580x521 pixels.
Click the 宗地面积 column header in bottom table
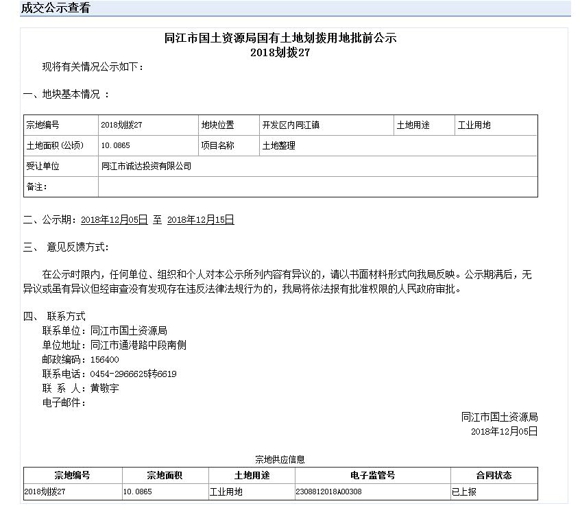[165, 475]
